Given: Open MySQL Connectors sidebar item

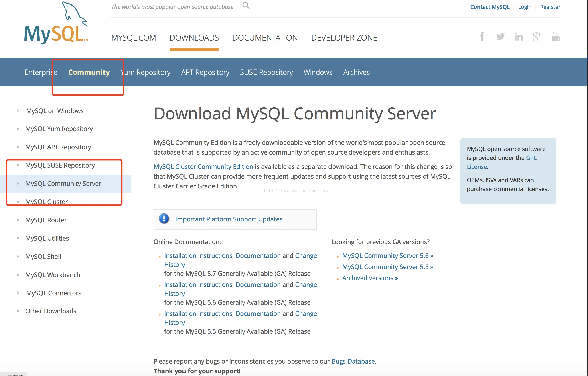Looking at the screenshot, I should [x=54, y=293].
